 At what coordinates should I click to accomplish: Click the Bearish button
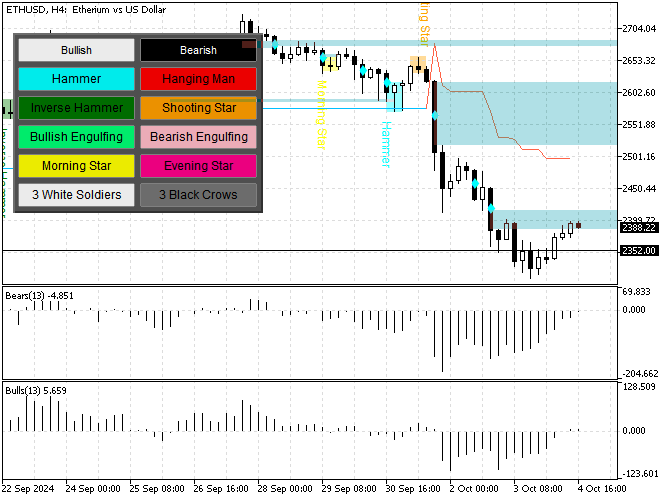coord(198,50)
